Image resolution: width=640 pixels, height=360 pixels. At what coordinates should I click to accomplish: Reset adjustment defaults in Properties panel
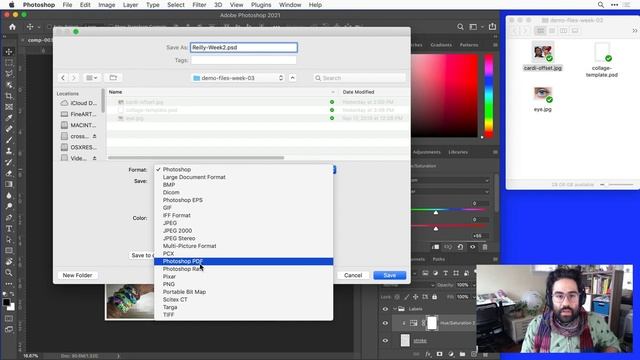(x=460, y=247)
